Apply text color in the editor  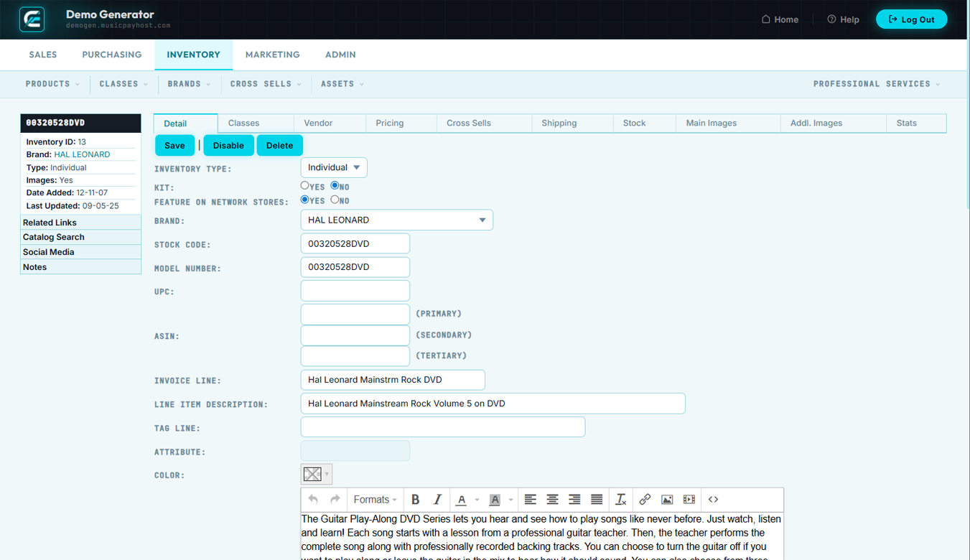tap(462, 500)
